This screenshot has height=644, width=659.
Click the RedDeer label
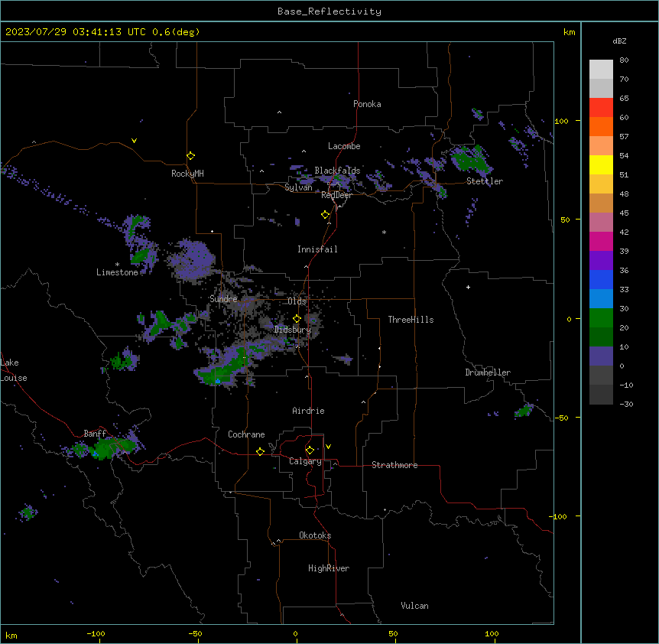click(x=337, y=195)
